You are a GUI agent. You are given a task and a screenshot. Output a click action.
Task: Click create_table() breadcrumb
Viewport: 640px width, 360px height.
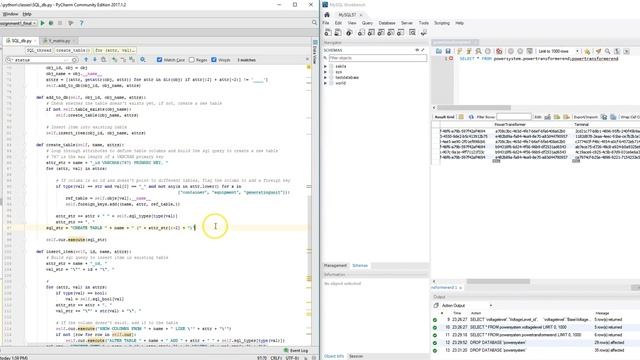click(73, 50)
